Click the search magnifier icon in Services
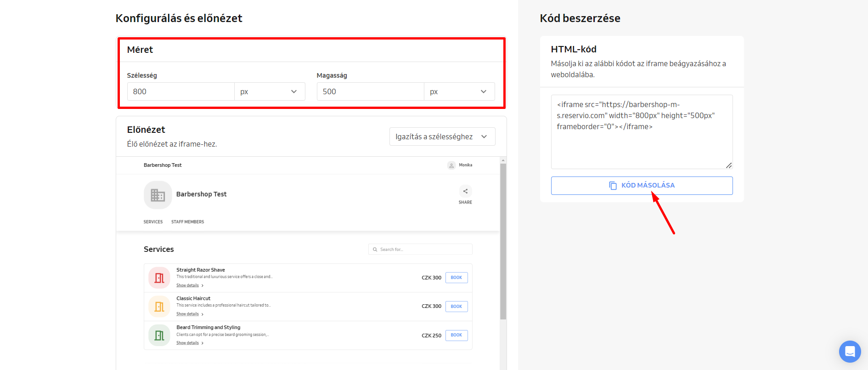This screenshot has width=868, height=370. click(x=375, y=250)
